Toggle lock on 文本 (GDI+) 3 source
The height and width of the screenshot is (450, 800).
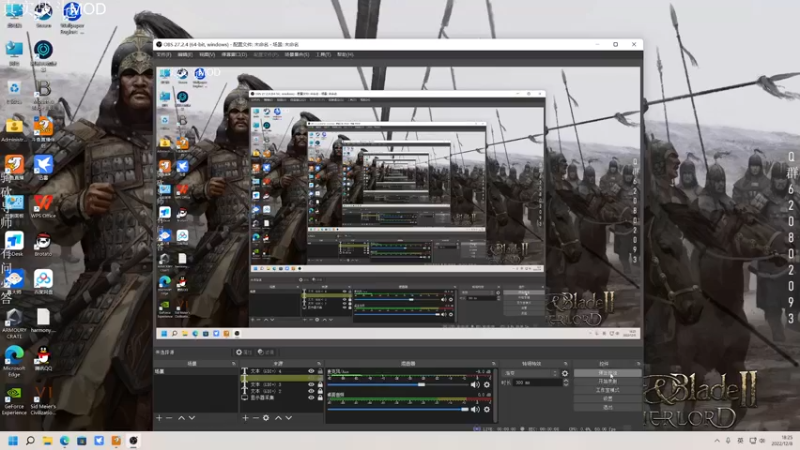[x=320, y=384]
